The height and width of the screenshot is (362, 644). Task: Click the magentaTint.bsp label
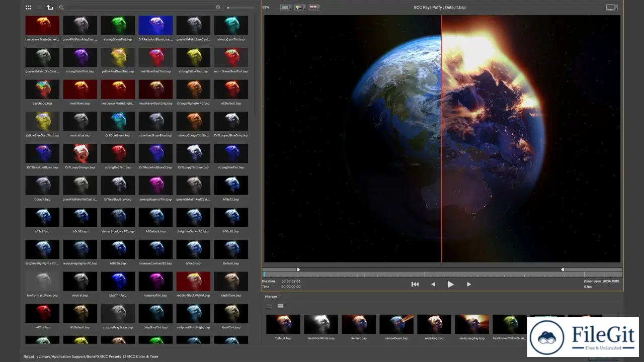(x=155, y=296)
